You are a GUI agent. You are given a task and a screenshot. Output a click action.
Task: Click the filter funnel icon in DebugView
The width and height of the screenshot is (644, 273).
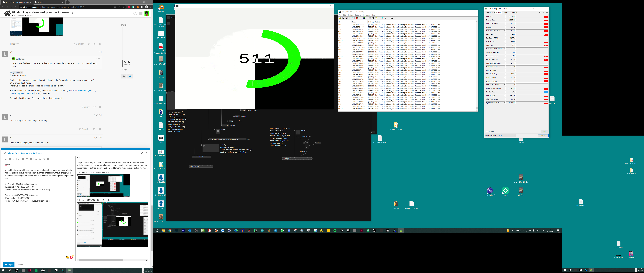click(382, 18)
